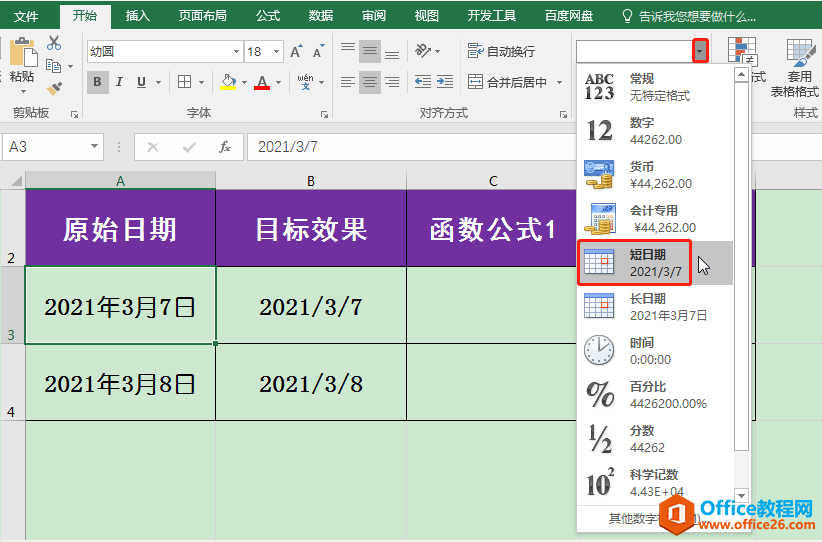Open the 文件 tab
The image size is (822, 542).
[26, 16]
